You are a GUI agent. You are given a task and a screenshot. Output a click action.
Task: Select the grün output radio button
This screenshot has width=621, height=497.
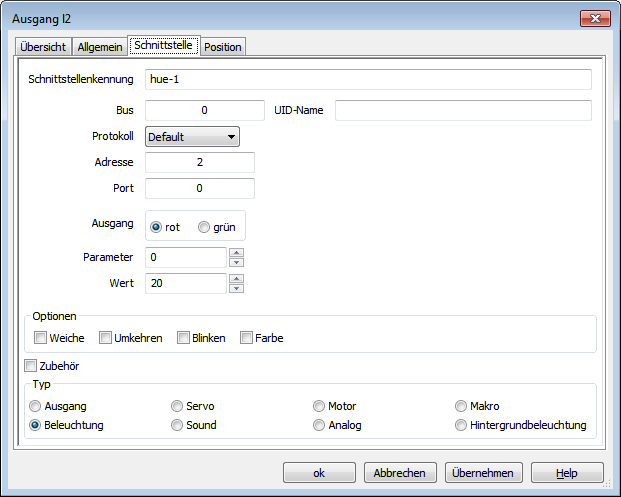coord(204,227)
